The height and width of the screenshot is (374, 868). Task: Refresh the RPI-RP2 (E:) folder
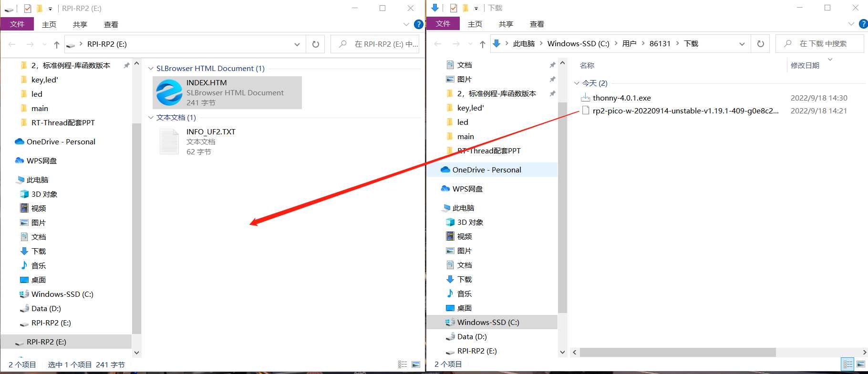(315, 44)
